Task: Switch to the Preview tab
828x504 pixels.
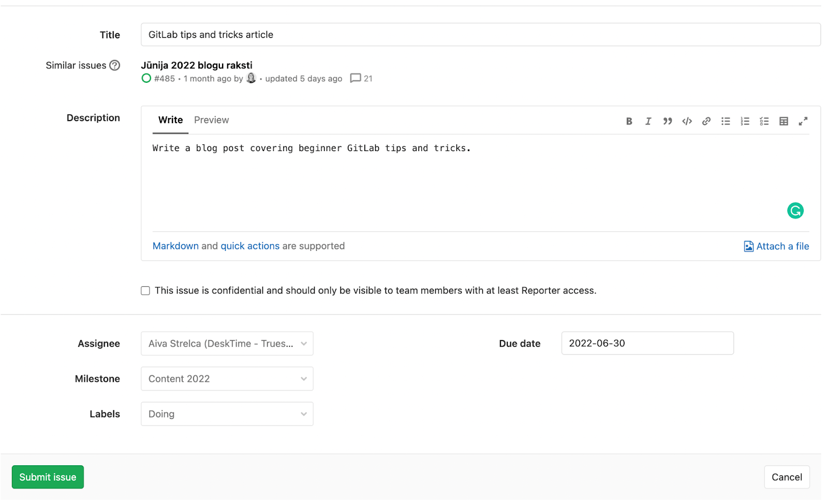Action: pos(211,120)
